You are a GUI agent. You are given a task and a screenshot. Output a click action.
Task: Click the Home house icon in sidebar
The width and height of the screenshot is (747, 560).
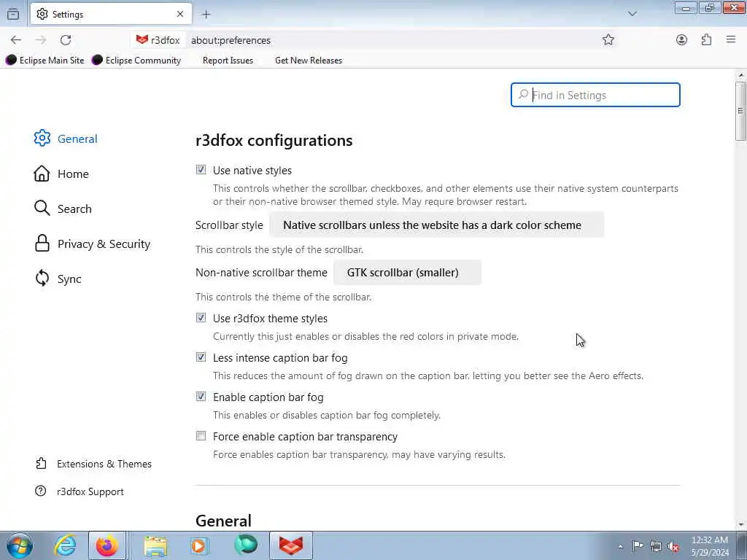point(42,174)
